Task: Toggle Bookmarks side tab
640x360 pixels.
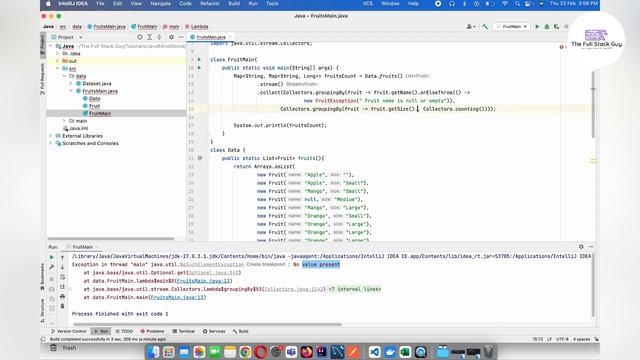Action: (x=43, y=277)
